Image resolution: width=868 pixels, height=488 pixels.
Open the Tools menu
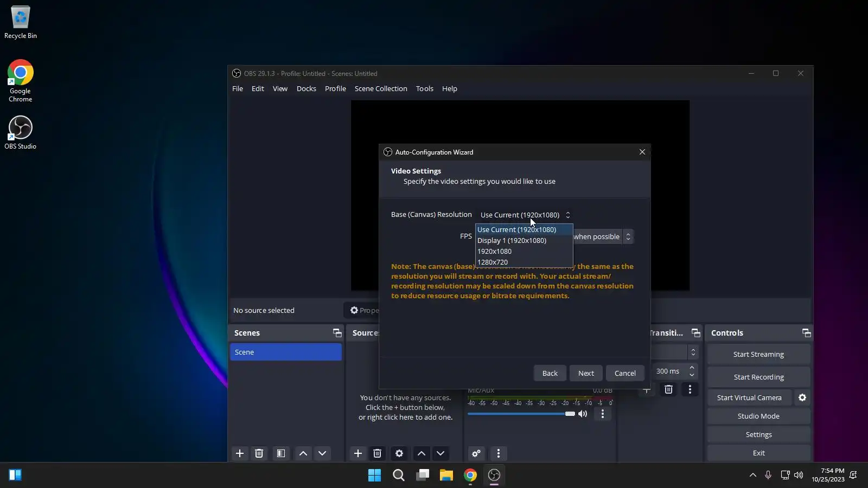425,88
